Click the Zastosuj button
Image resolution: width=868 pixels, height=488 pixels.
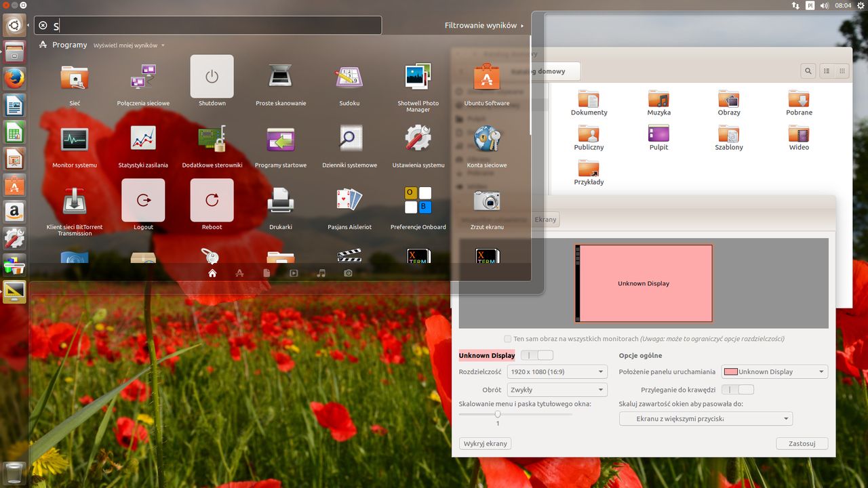(802, 443)
